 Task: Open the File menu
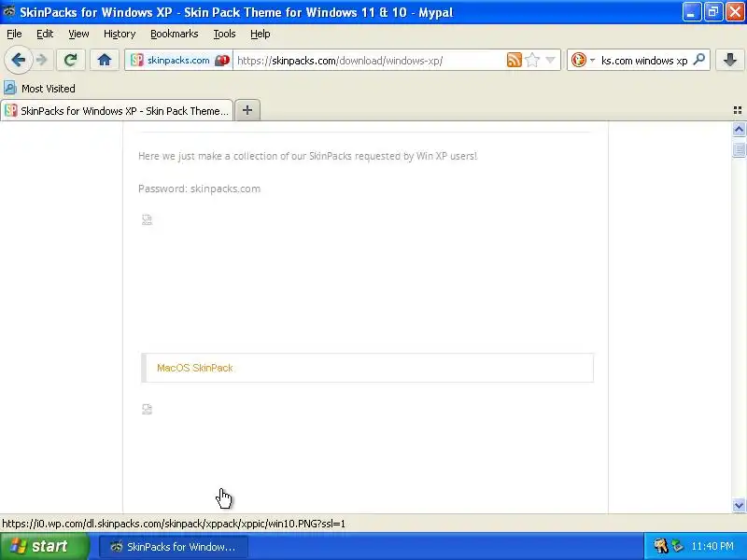point(14,34)
